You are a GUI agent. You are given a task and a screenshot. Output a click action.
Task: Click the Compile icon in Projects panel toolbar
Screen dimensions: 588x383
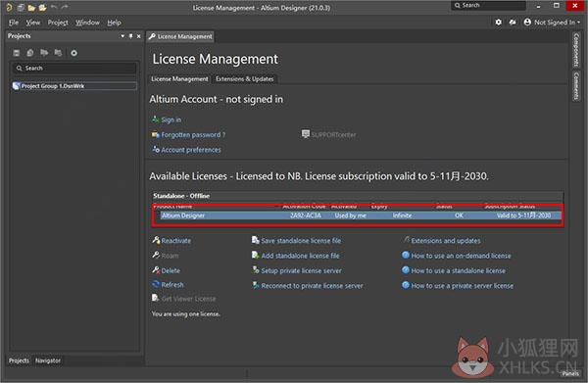[x=30, y=53]
